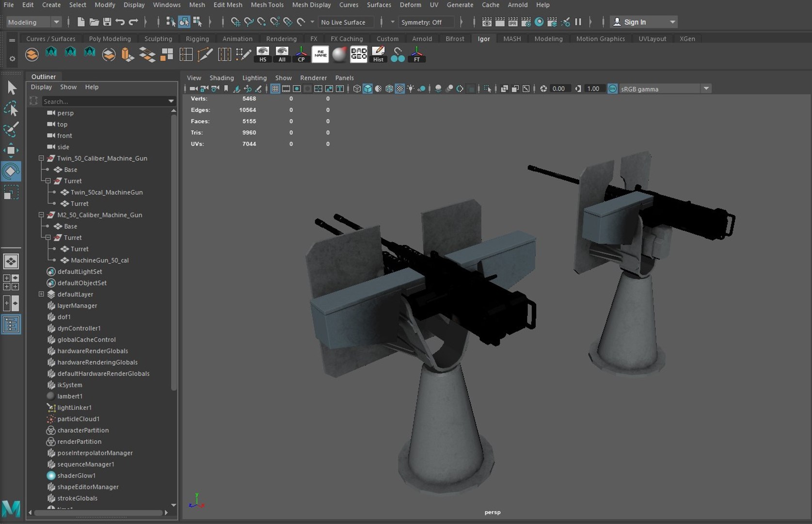
Task: Switch to the four view layout icon
Action: [x=11, y=282]
